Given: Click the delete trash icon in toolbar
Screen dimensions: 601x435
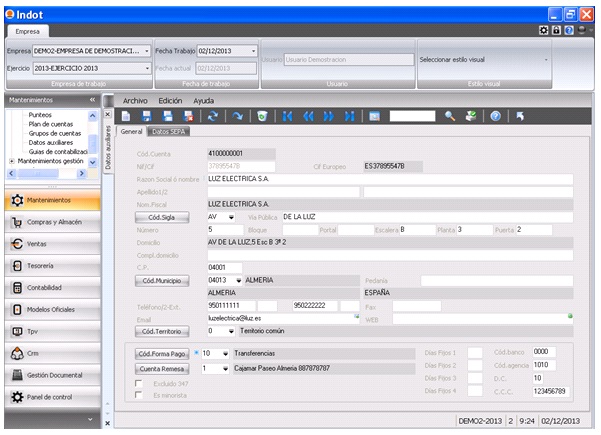Looking at the screenshot, I should [x=262, y=116].
